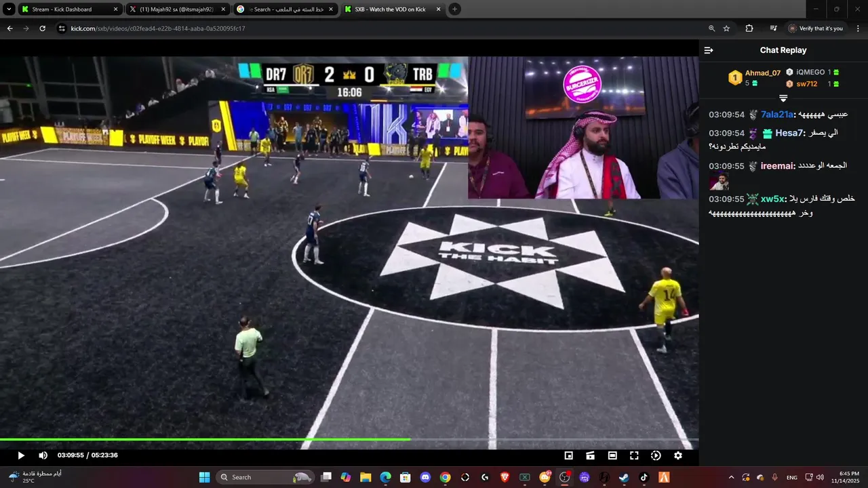Viewport: 868px width, 488px height.
Task: Open a new browser tab
Action: 454,9
